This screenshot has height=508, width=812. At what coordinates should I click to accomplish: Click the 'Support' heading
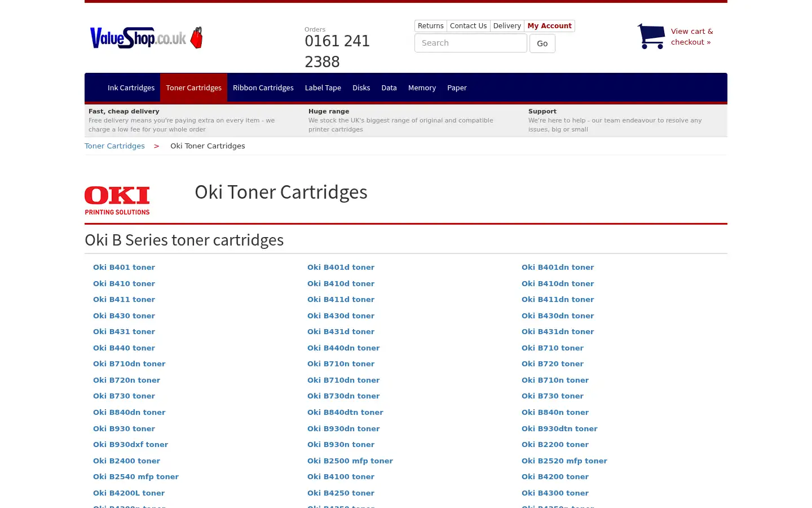point(542,111)
